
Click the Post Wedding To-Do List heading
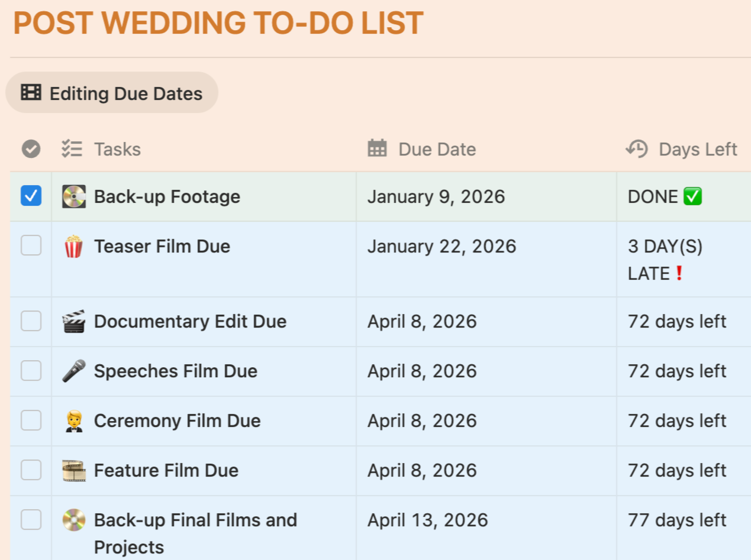tap(218, 24)
